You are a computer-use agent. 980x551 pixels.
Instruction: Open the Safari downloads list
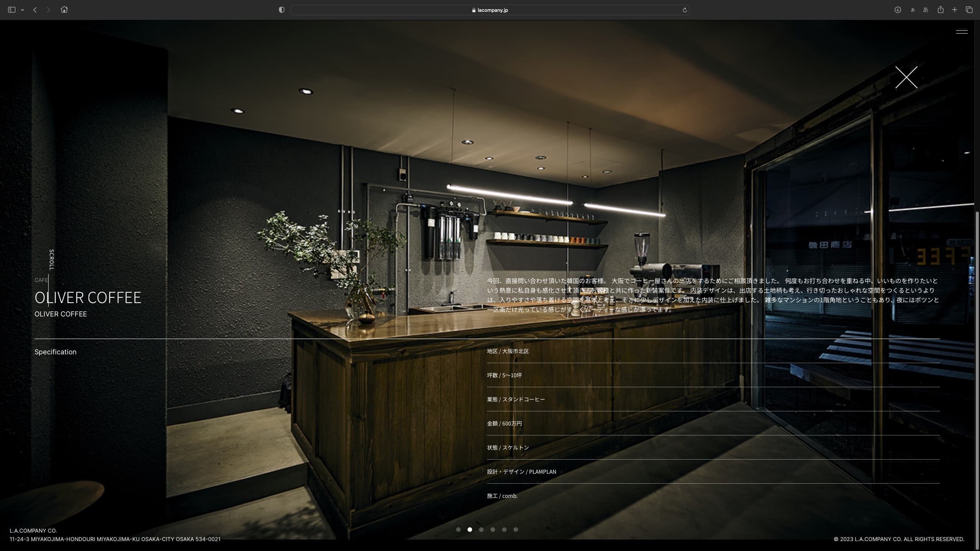[897, 10]
